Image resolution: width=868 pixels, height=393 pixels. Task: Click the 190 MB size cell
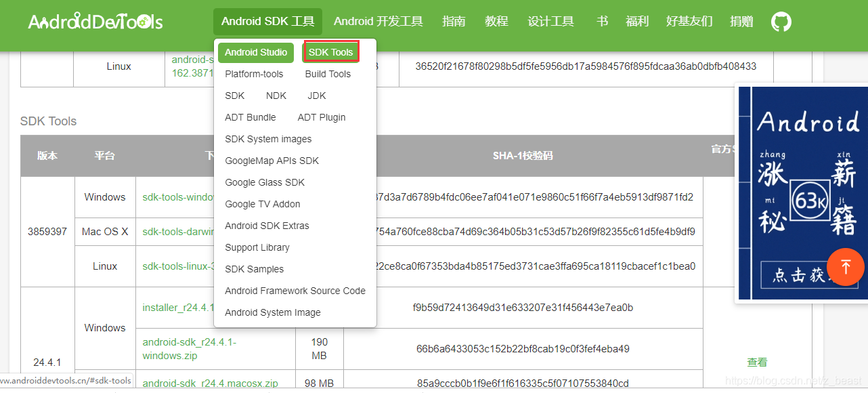tap(320, 349)
